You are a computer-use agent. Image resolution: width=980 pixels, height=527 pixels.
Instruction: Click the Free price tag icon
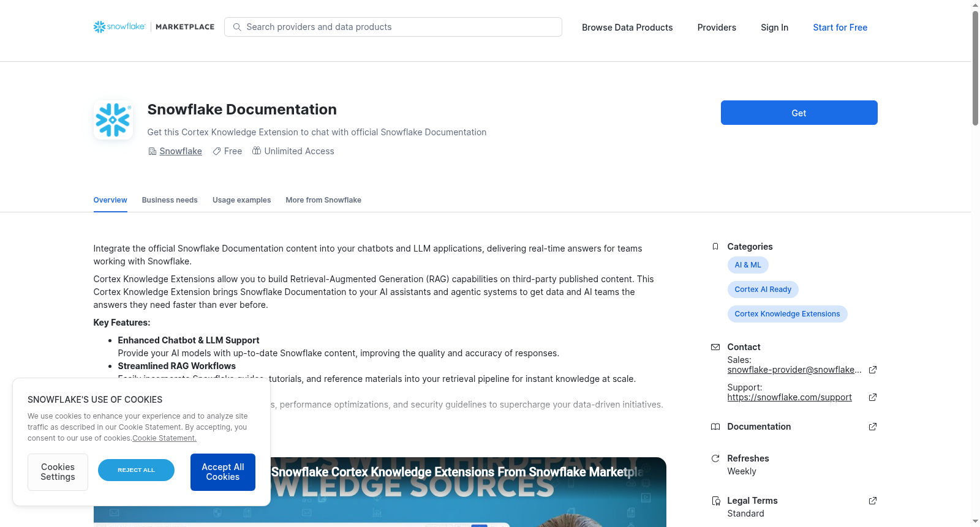(217, 151)
